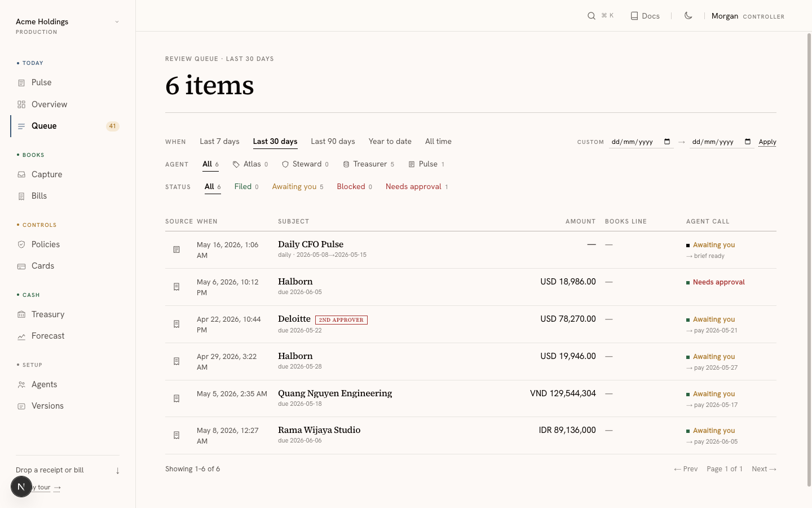Open Overview via its grid icon

(x=21, y=104)
